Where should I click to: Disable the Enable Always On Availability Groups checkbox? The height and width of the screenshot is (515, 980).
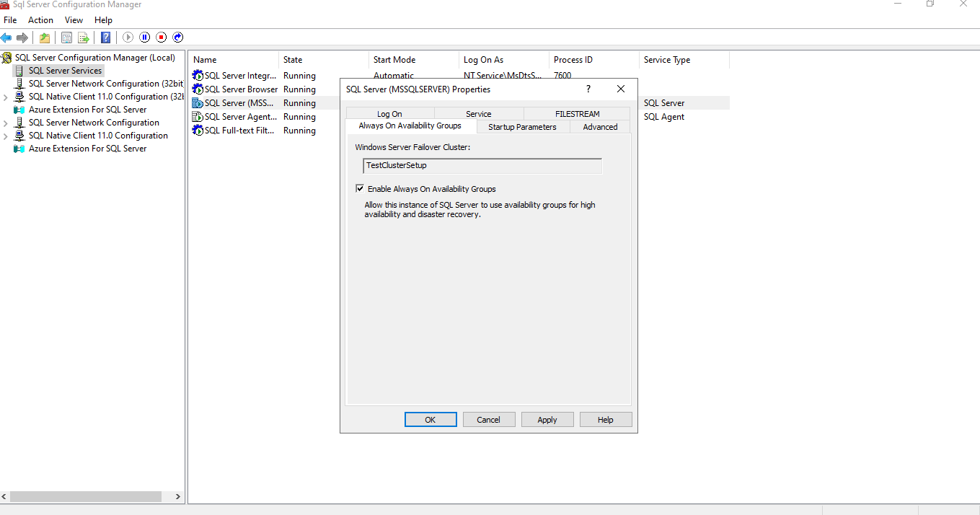coord(360,189)
